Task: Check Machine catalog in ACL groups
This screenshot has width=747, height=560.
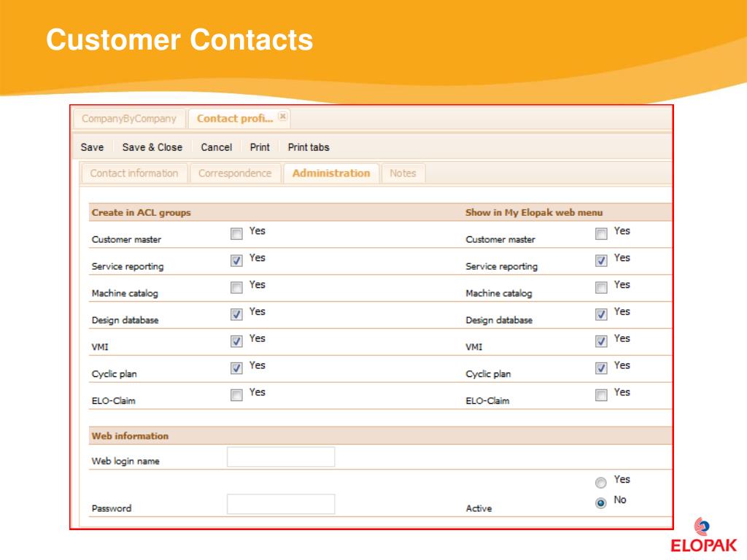Action: coord(236,287)
